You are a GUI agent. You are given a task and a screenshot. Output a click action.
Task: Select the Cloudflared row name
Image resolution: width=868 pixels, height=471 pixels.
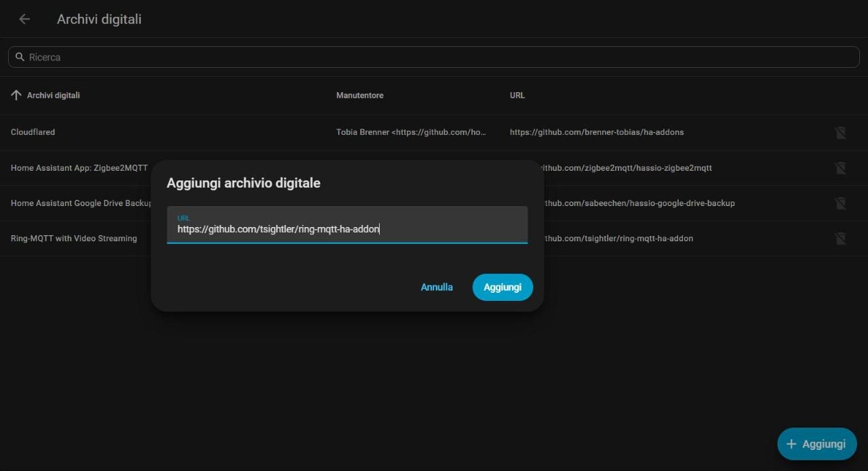(x=33, y=132)
